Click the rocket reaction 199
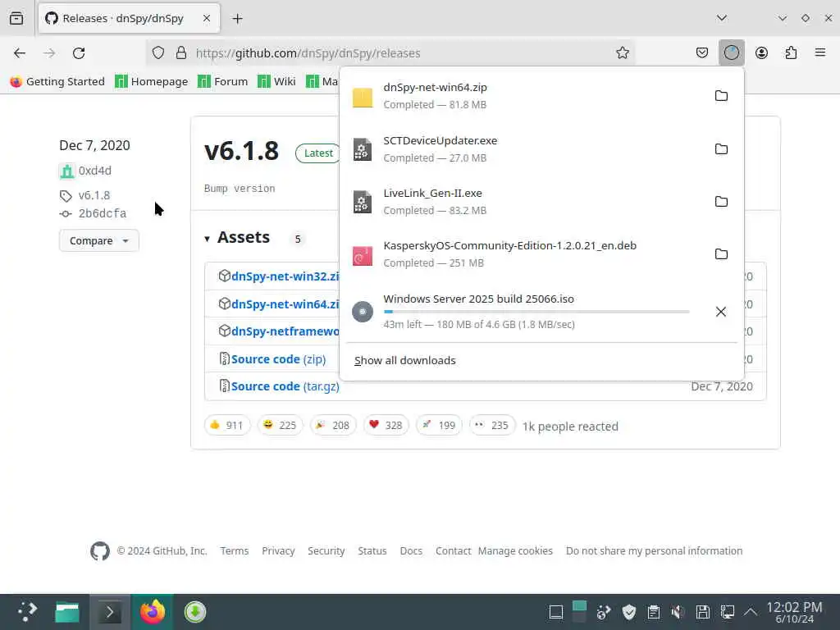840x630 pixels. coord(440,426)
